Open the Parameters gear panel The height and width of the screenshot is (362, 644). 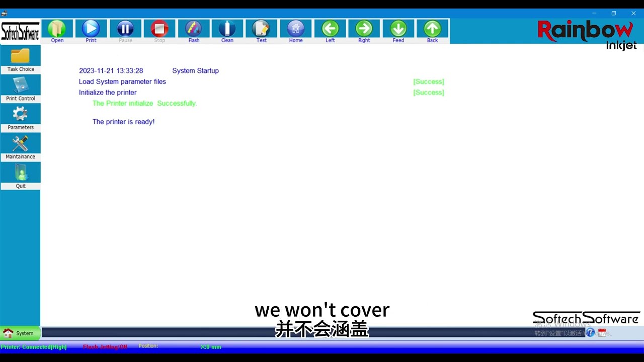pyautogui.click(x=21, y=118)
